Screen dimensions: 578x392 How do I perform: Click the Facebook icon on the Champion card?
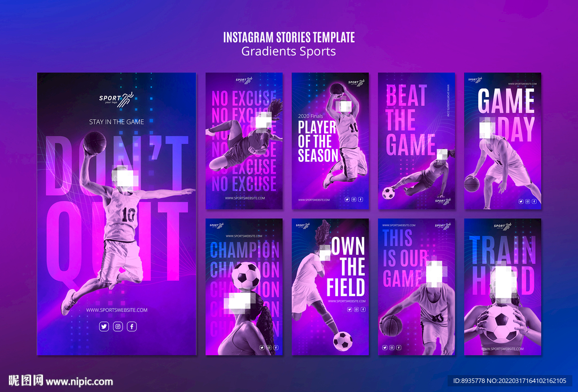coord(275,347)
